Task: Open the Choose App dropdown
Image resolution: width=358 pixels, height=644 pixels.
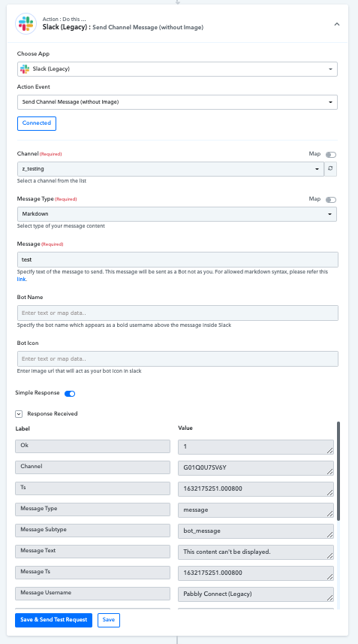Action: tap(177, 69)
